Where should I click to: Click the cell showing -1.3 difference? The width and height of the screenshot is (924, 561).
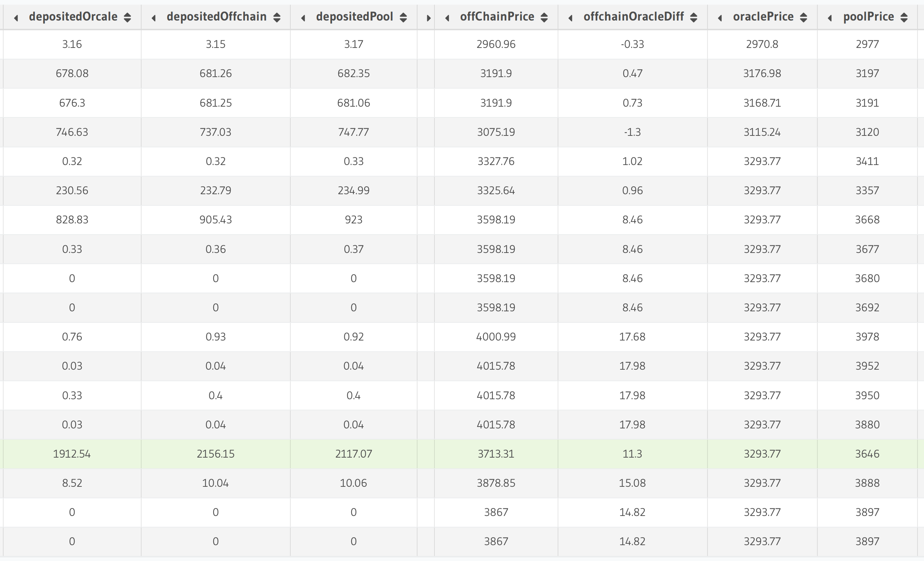pyautogui.click(x=633, y=132)
